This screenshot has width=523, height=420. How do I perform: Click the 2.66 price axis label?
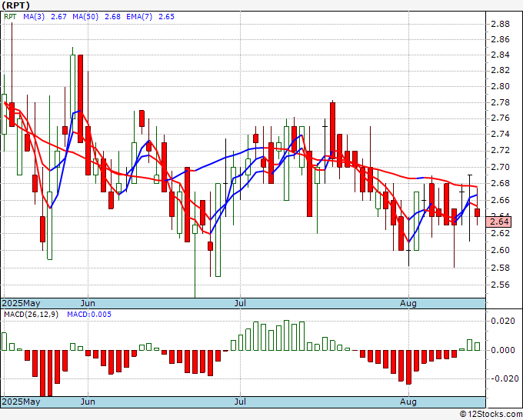tap(501, 200)
